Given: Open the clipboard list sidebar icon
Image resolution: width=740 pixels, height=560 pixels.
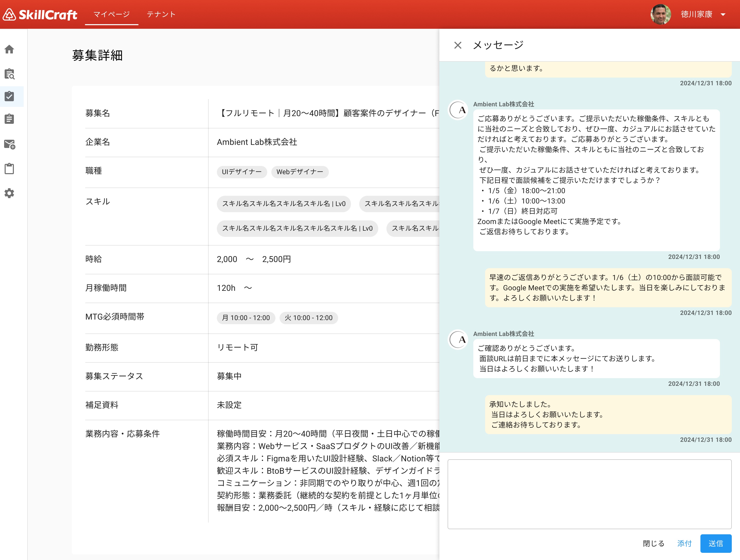Looking at the screenshot, I should point(9,119).
